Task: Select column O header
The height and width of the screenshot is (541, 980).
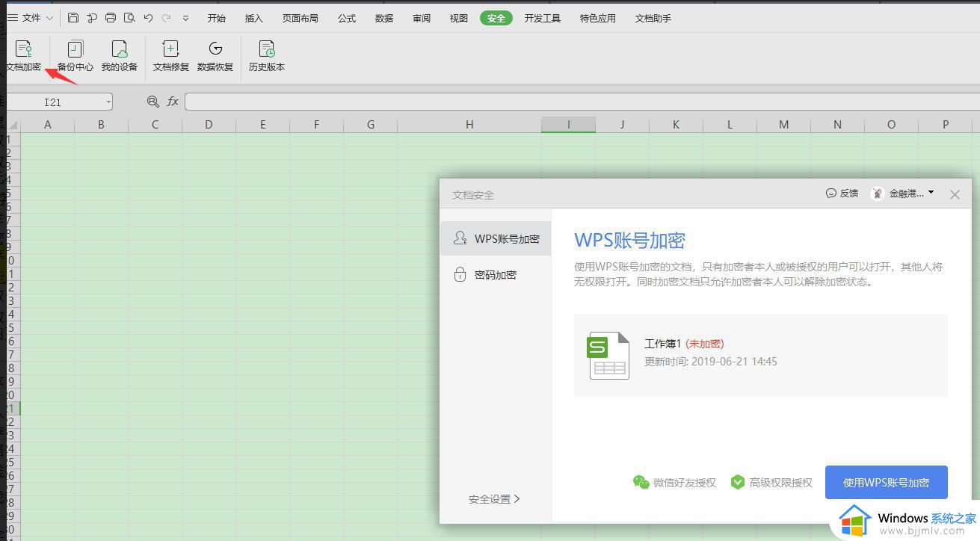Action: pos(891,125)
